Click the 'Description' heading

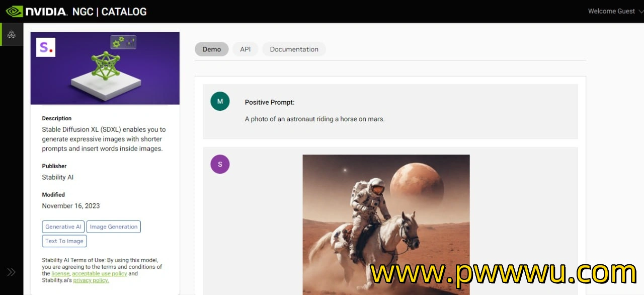[57, 119]
